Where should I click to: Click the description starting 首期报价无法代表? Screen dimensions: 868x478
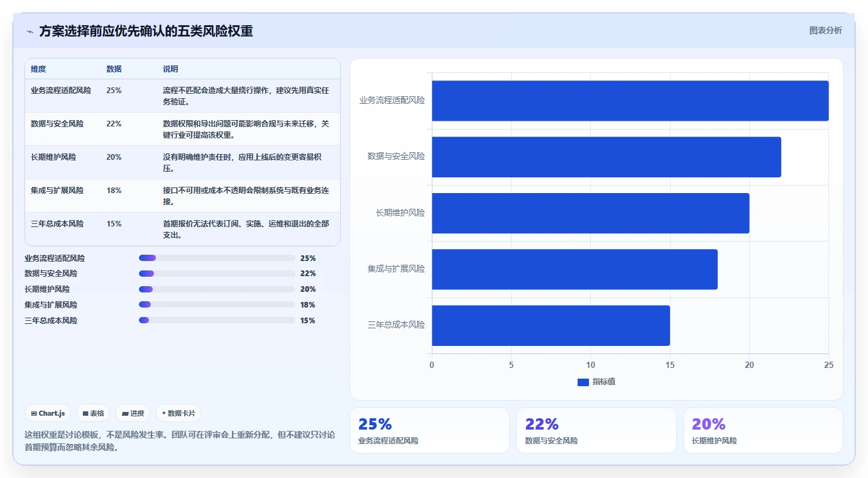[x=246, y=229]
